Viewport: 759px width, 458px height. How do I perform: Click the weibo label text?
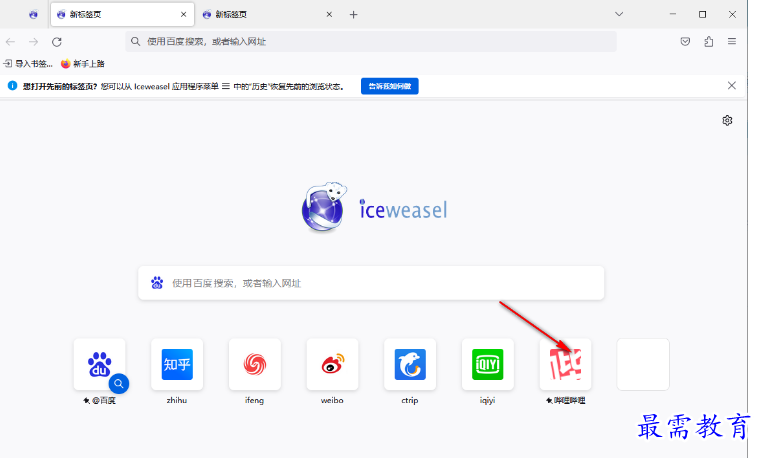332,400
